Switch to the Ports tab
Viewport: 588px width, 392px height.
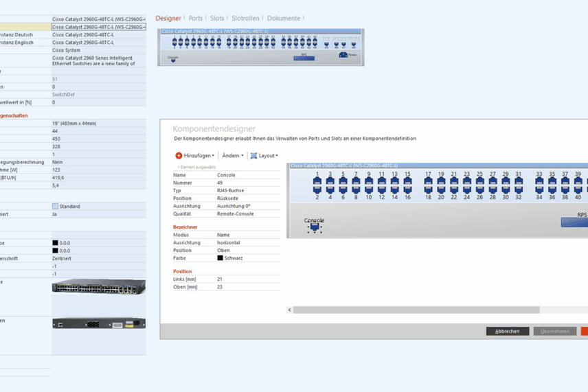pos(196,19)
